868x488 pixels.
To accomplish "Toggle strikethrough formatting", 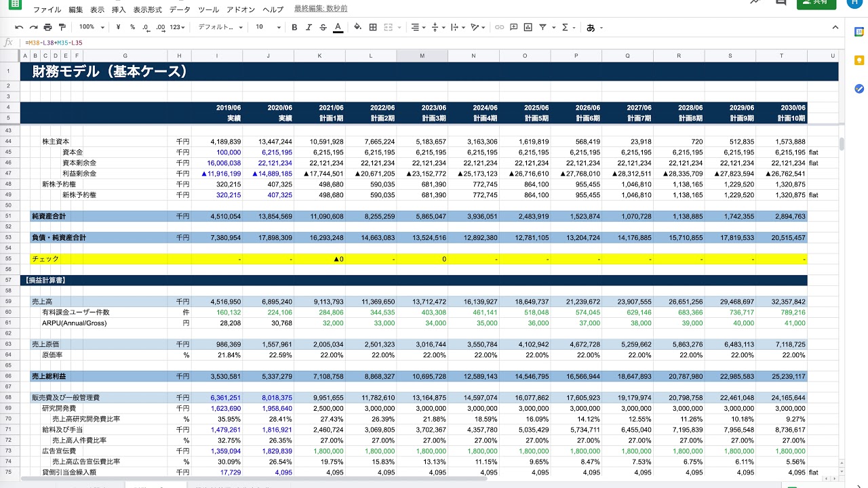I will point(323,27).
